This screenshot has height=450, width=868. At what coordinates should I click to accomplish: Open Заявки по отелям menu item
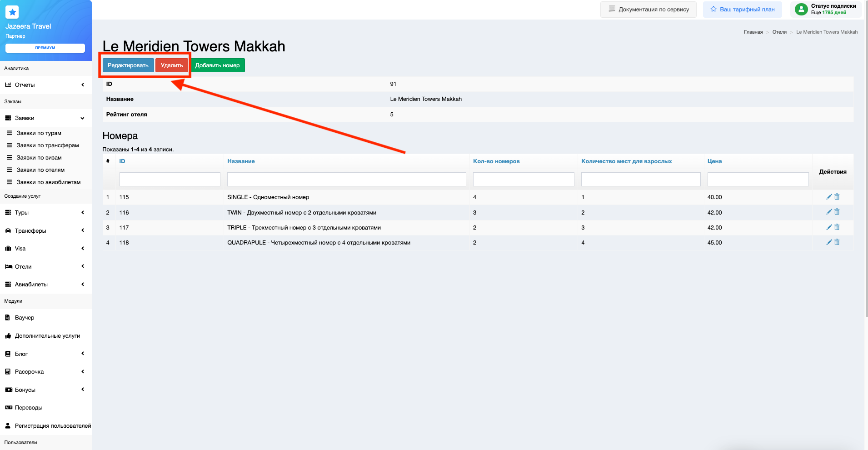click(x=40, y=170)
